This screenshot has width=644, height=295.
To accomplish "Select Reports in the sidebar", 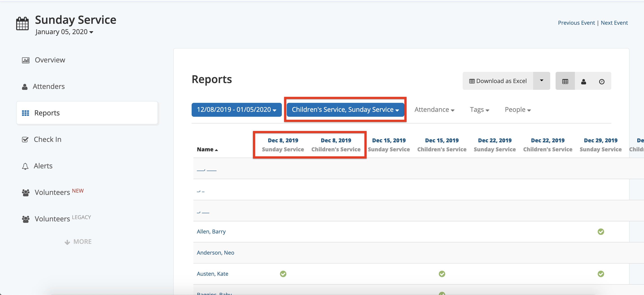I will point(87,113).
